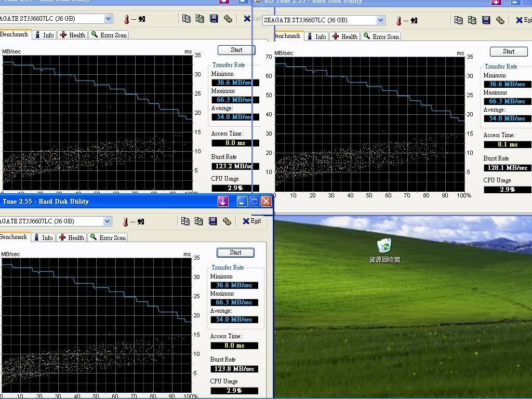Expand SEAGATE ST336607LC dropdown in 128.1 MB/sec window

pos(381,20)
